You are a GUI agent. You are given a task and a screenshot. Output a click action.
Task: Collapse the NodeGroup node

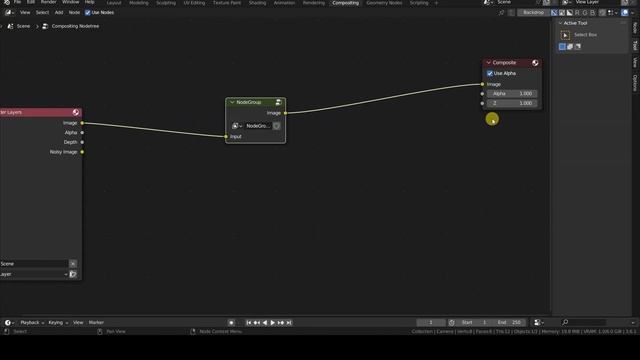[x=232, y=102]
